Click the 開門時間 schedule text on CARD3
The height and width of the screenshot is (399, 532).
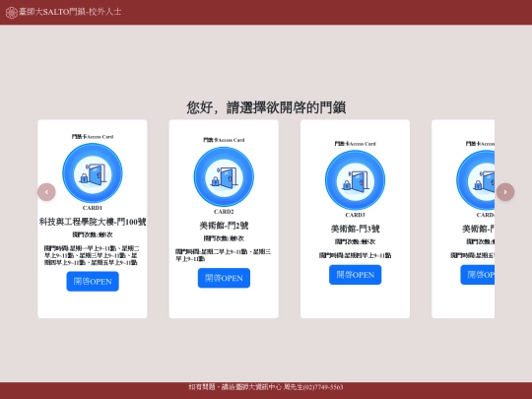355,255
